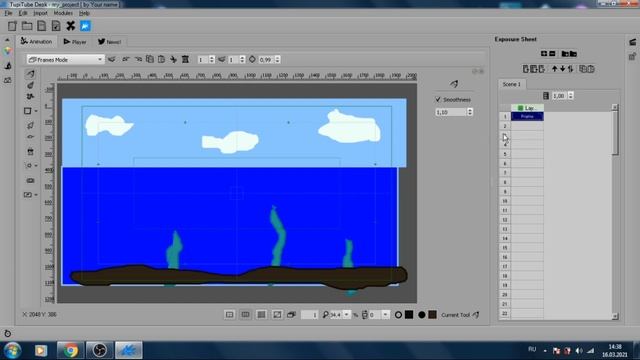Open Google Chrome from taskbar
Viewport: 640px width, 360px height.
(x=70, y=350)
